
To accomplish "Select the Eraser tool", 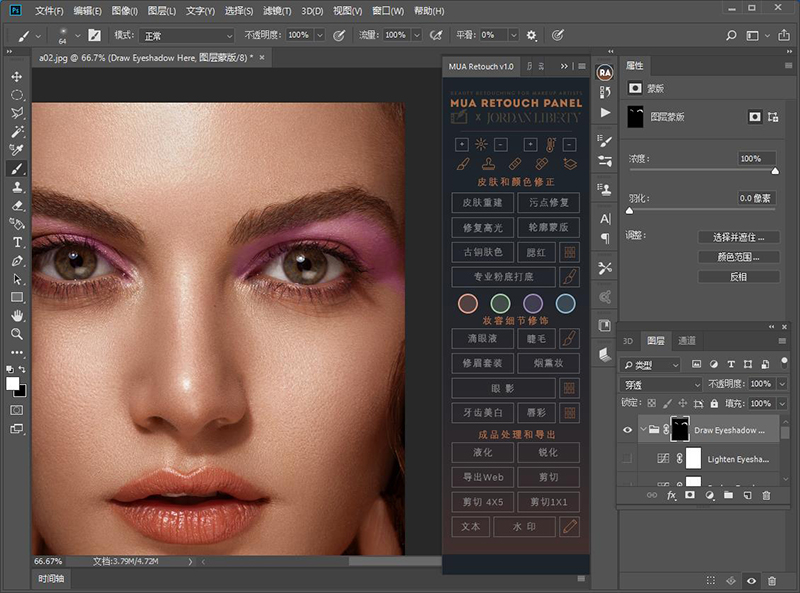I will [x=17, y=206].
